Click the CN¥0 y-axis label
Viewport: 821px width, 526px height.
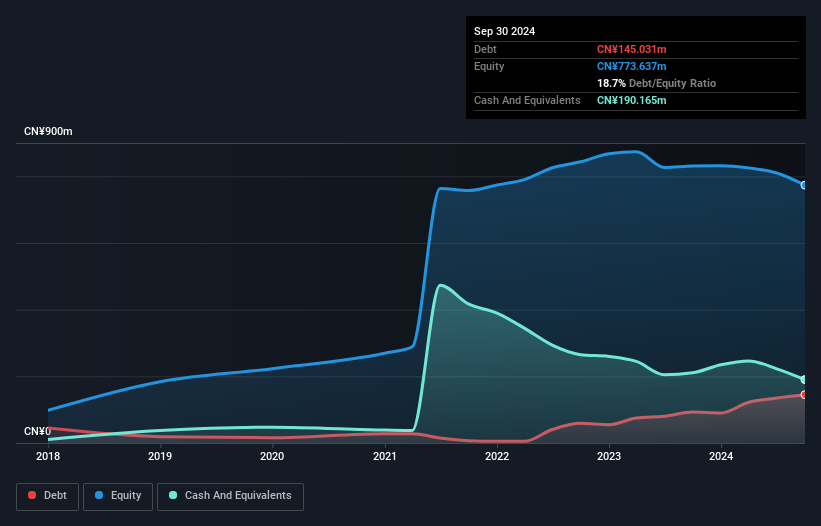pos(37,431)
